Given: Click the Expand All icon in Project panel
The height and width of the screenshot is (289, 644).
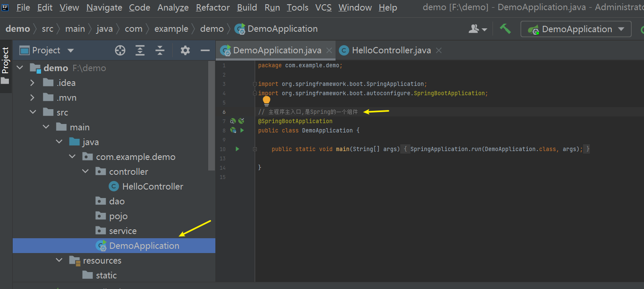Looking at the screenshot, I should coord(140,50).
